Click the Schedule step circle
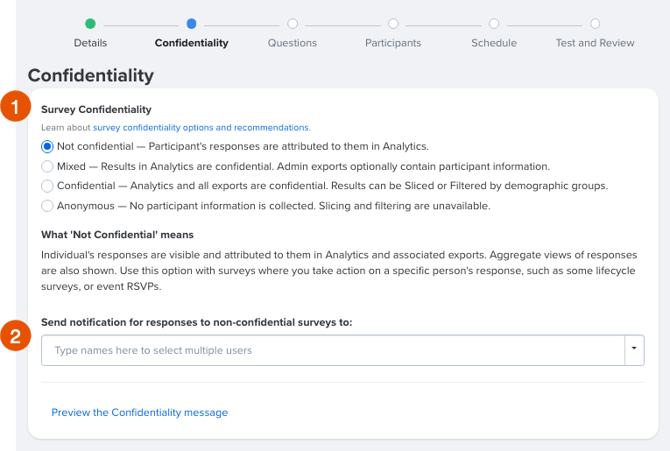 click(x=494, y=24)
